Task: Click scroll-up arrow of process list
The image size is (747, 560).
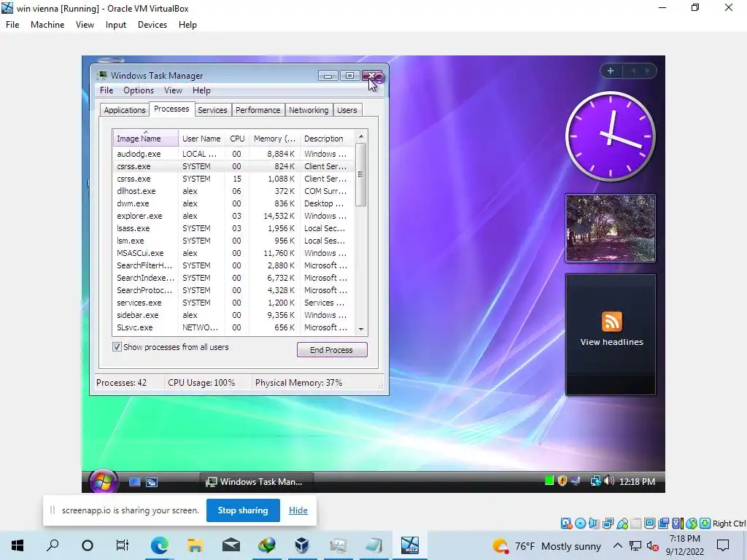Action: pyautogui.click(x=361, y=136)
